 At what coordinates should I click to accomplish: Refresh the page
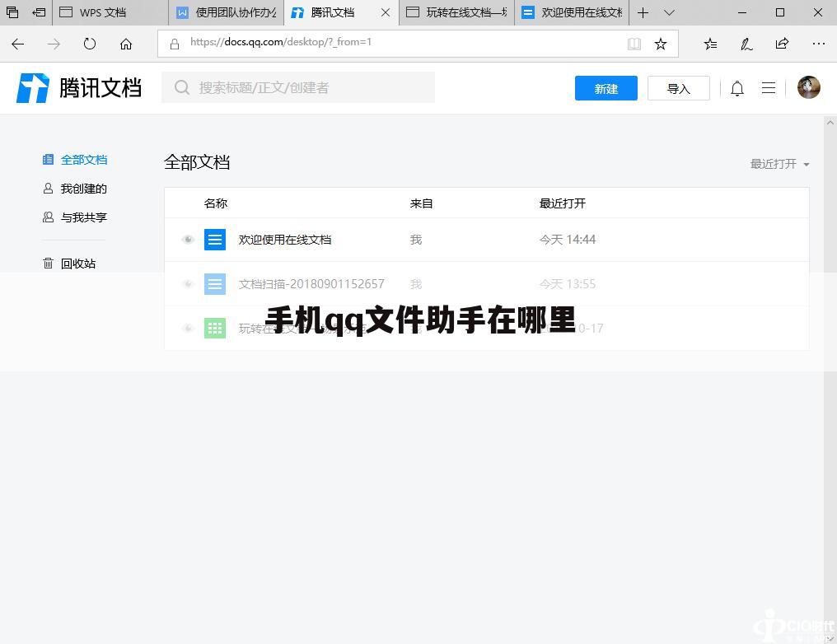90,44
